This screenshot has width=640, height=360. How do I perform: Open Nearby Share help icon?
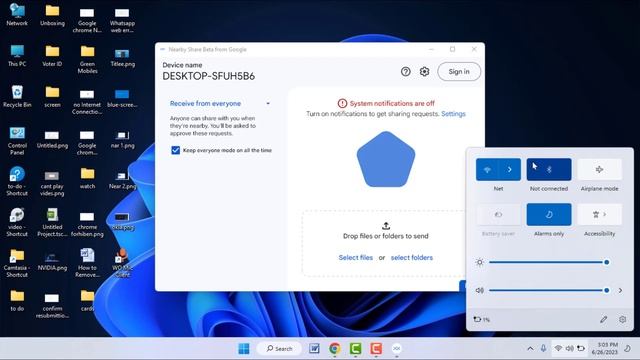tap(405, 72)
